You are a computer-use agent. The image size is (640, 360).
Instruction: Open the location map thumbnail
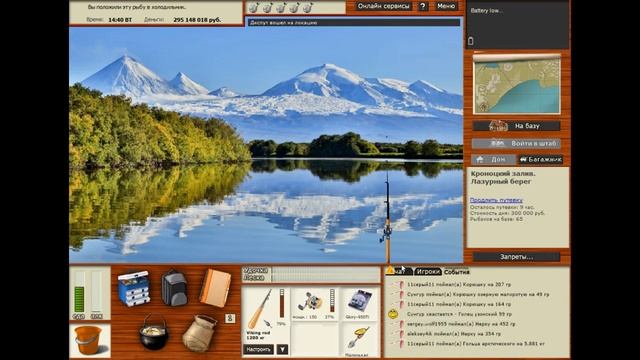pos(517,84)
